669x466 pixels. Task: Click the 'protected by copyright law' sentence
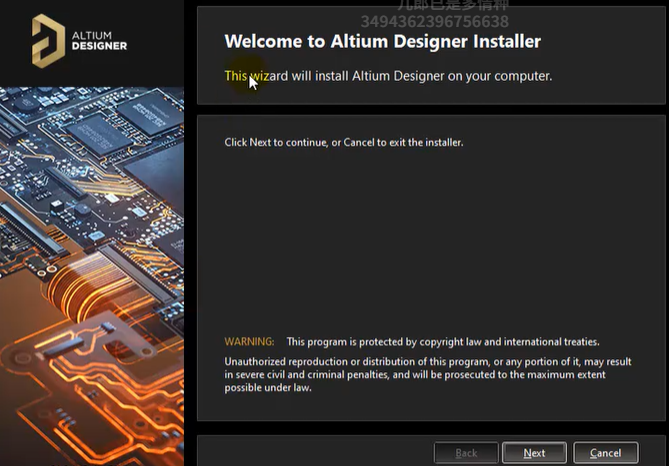(443, 342)
